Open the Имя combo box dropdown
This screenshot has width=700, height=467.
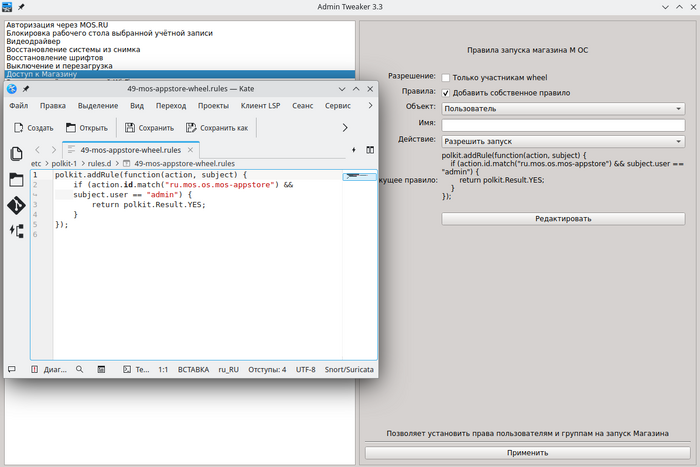562,124
